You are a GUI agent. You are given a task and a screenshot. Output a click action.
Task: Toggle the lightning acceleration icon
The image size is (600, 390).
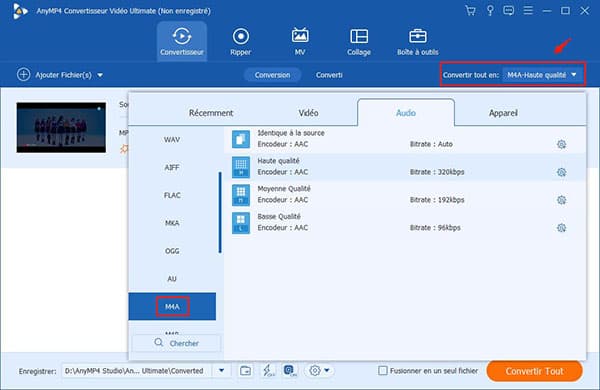[268, 370]
